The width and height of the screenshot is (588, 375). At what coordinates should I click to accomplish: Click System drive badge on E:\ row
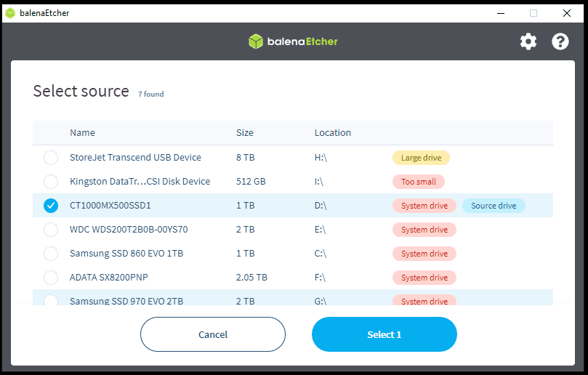pyautogui.click(x=424, y=230)
